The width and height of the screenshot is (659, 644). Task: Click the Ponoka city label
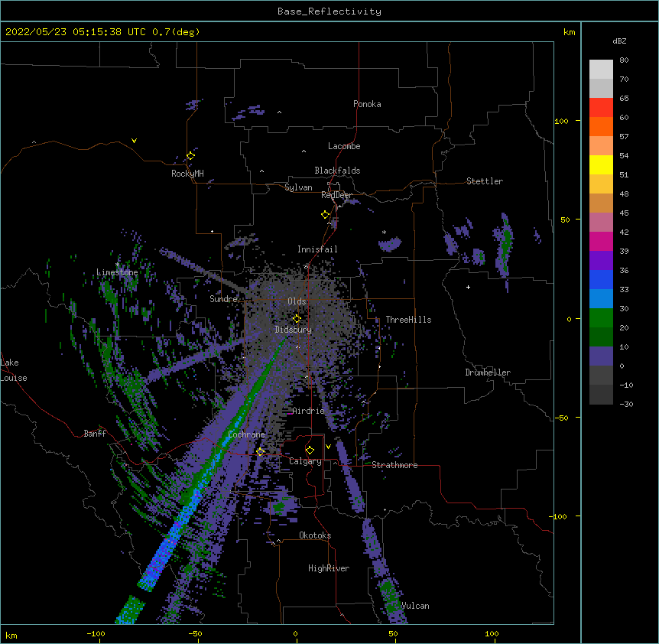pos(367,104)
